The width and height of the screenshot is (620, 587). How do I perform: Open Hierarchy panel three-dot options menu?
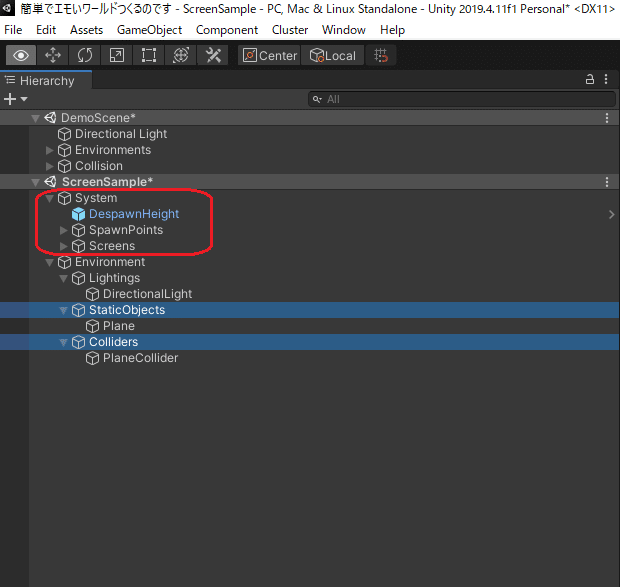[x=606, y=79]
